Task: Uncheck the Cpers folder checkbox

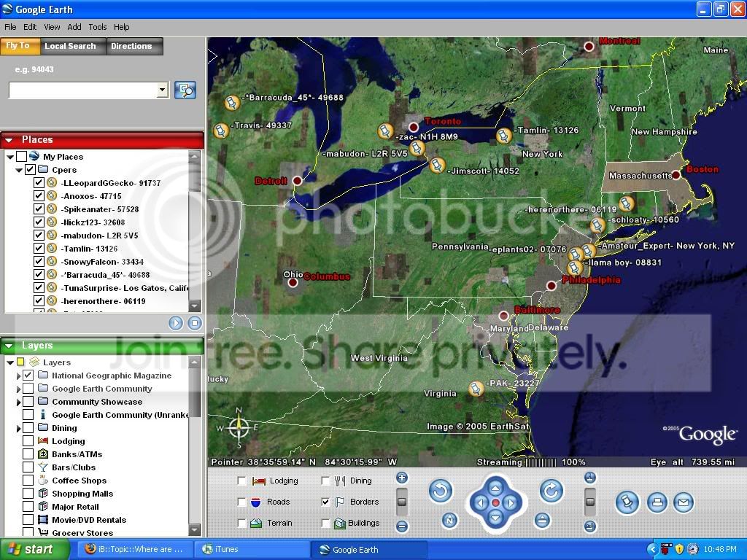Action: 30,169
